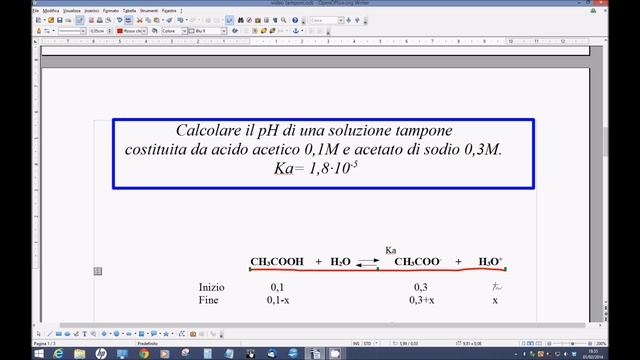Screen dimensions: 640x360
Task: Click the Format paintbrush icon
Action: coord(169,20)
